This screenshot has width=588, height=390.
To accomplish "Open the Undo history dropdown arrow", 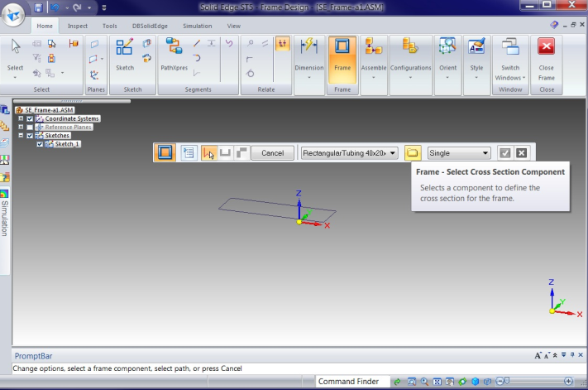I will [67, 7].
